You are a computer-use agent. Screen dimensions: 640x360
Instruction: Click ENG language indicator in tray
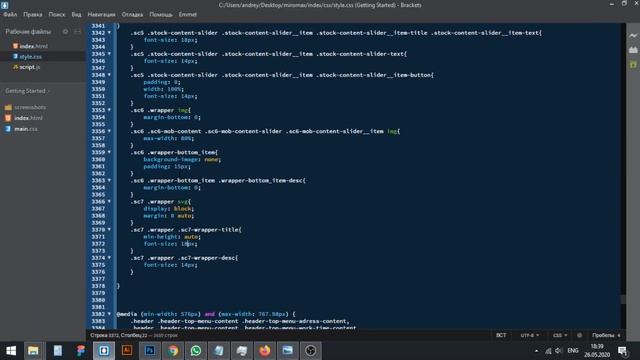point(573,351)
